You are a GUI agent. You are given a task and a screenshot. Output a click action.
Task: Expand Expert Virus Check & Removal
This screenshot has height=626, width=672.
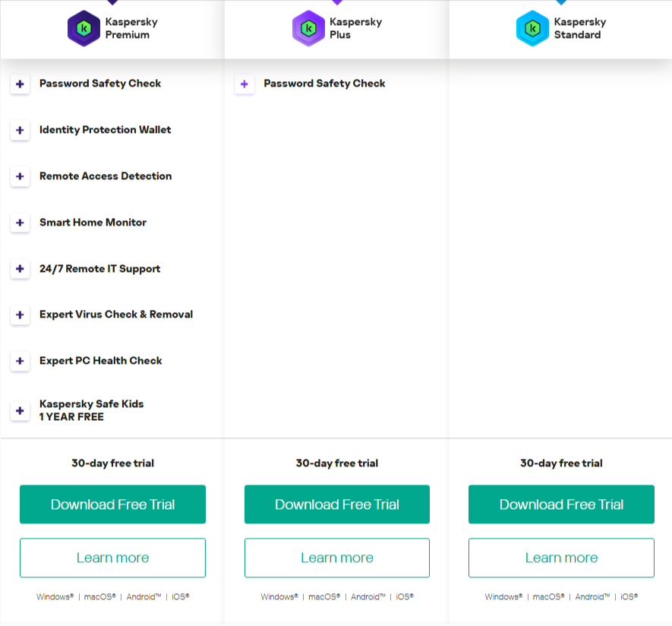[20, 315]
